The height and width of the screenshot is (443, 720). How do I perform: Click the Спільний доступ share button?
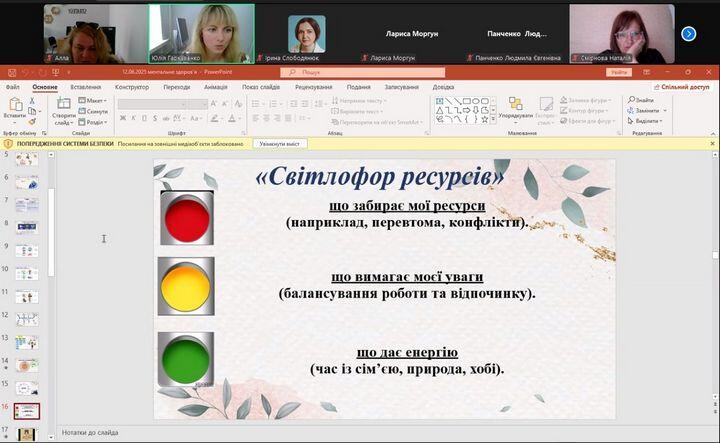point(681,87)
